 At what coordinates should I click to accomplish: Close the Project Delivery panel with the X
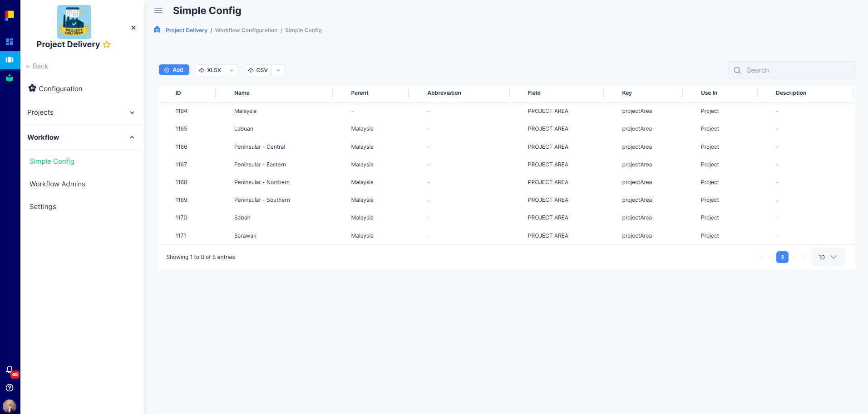coord(133,28)
